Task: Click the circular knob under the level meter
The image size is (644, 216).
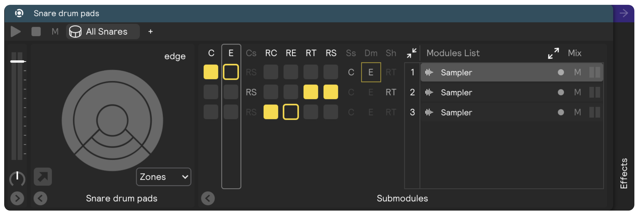Action: [17, 179]
